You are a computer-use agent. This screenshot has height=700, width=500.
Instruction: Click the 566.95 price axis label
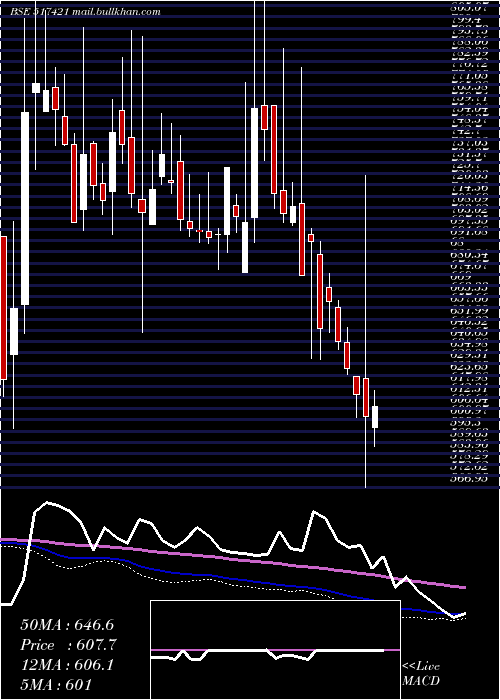pos(469,479)
